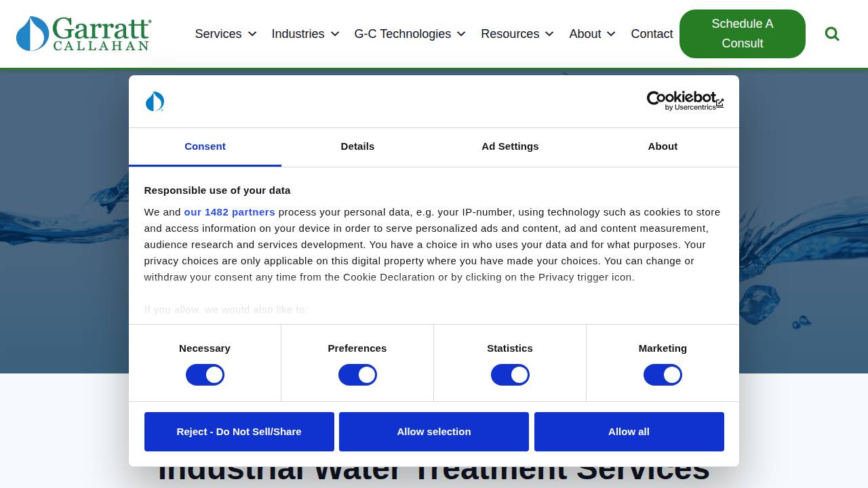Screen dimensions: 868x488
Task: Turn off the Statistics toggle
Action: pyautogui.click(x=510, y=375)
